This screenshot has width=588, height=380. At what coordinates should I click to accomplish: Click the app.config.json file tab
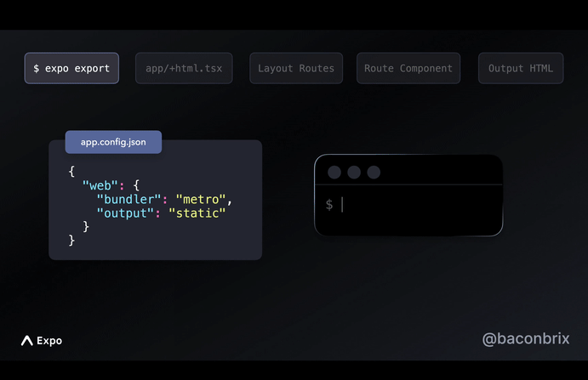pyautogui.click(x=113, y=142)
